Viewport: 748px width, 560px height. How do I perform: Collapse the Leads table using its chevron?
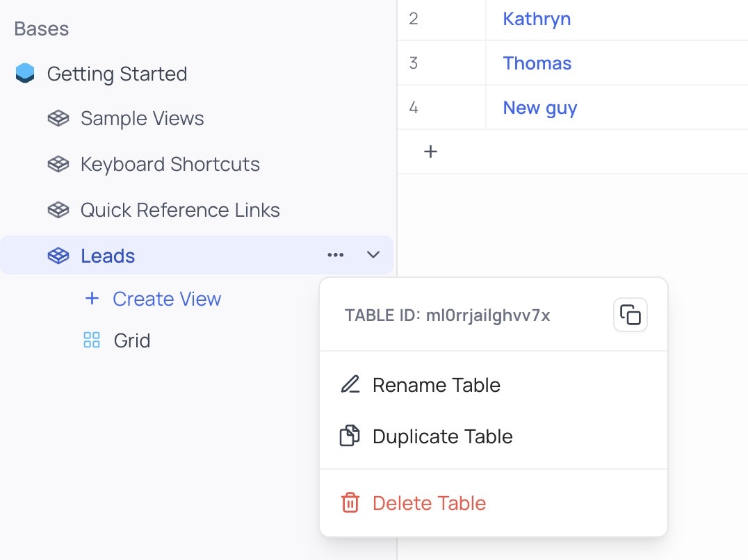373,255
